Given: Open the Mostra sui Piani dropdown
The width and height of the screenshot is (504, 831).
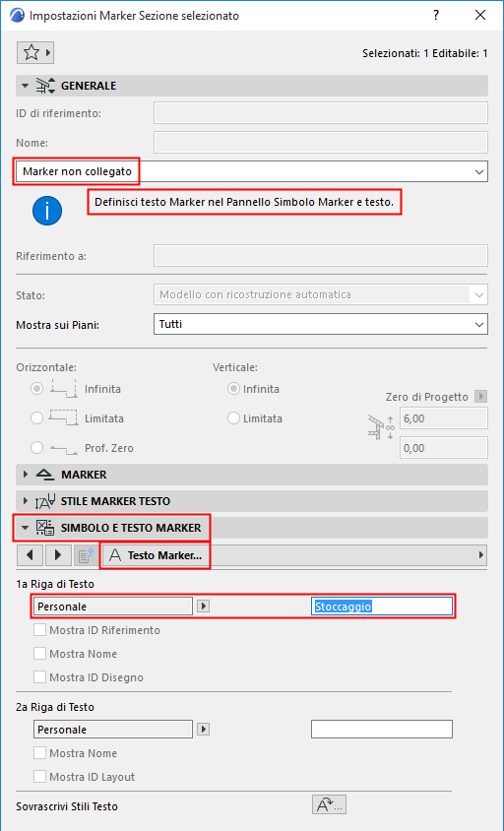Looking at the screenshot, I should 321,324.
